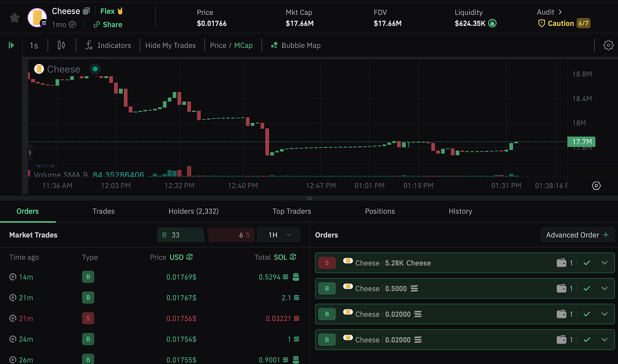
Task: Toggle Hide My Trades
Action: 170,45
